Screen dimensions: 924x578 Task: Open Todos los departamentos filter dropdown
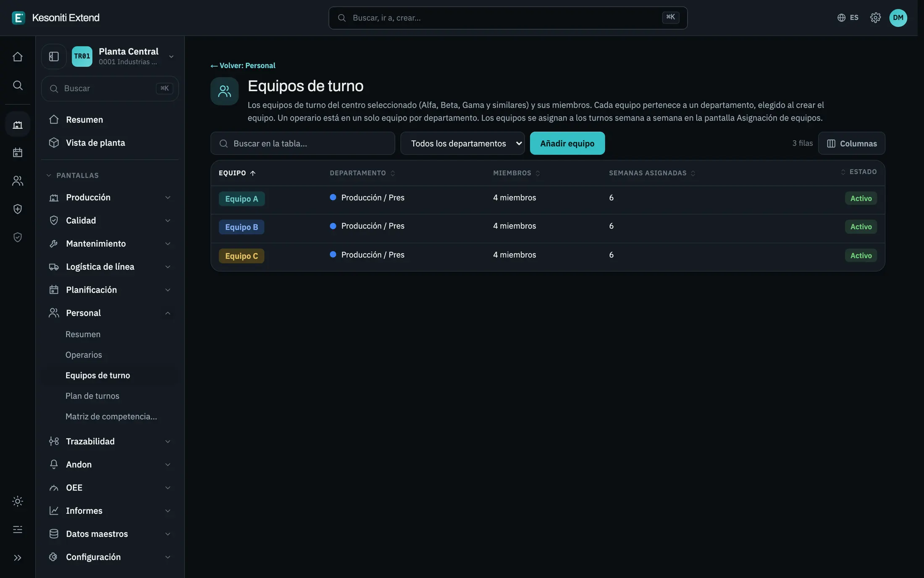tap(462, 143)
